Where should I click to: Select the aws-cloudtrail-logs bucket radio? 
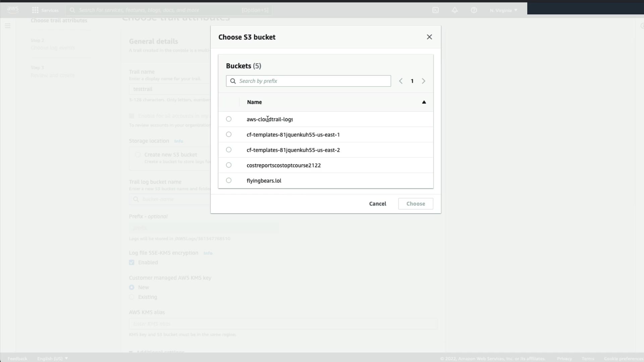229,119
